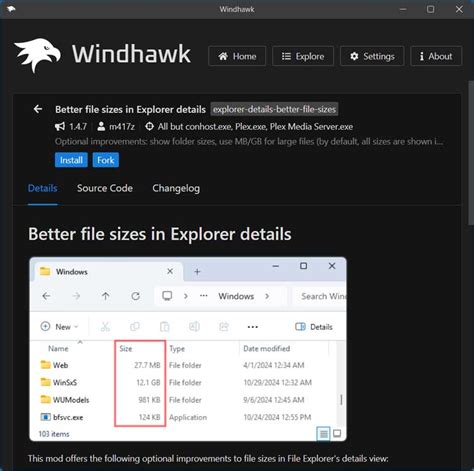Click the New button in the Explorer preview
Viewport: 474px width, 471px height.
pos(59,327)
